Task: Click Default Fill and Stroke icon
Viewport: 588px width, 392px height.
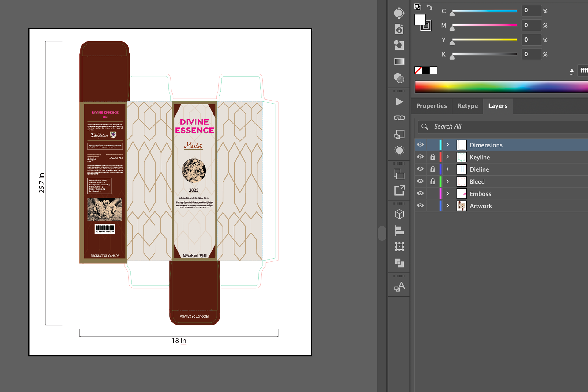Action: point(418,7)
